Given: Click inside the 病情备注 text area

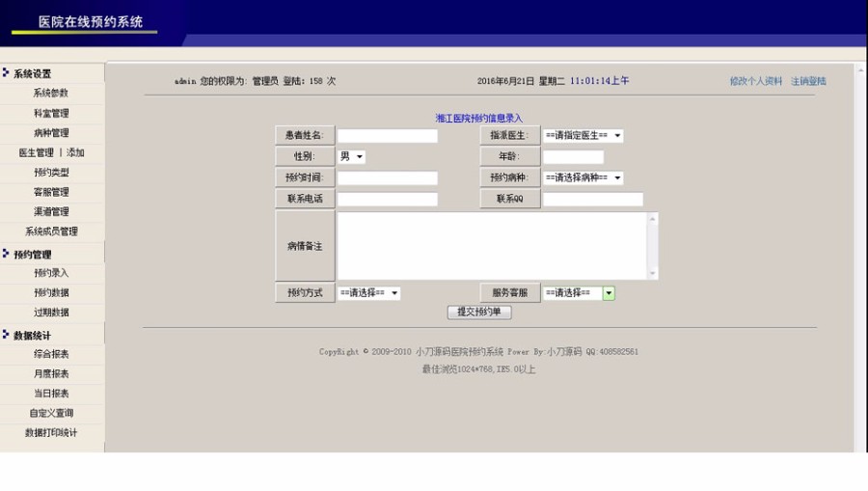Looking at the screenshot, I should 492,246.
